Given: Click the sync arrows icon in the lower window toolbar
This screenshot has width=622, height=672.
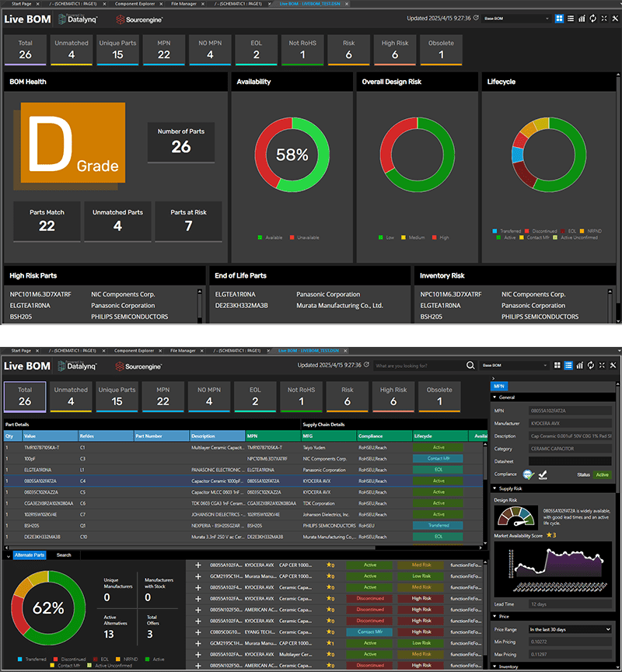Looking at the screenshot, I should click(x=591, y=365).
